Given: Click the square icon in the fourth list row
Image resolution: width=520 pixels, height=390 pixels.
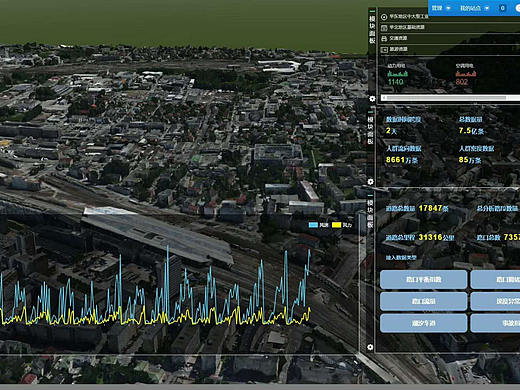Looking at the screenshot, I should [x=384, y=50].
